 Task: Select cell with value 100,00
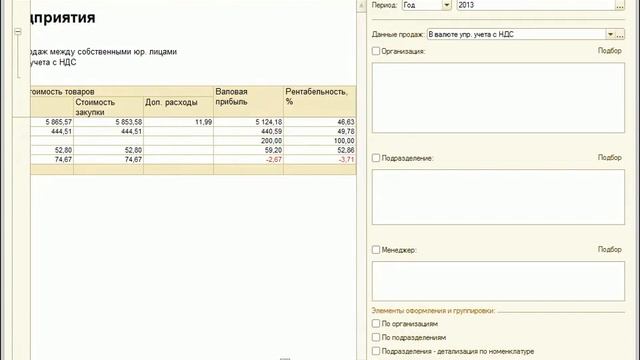320,141
